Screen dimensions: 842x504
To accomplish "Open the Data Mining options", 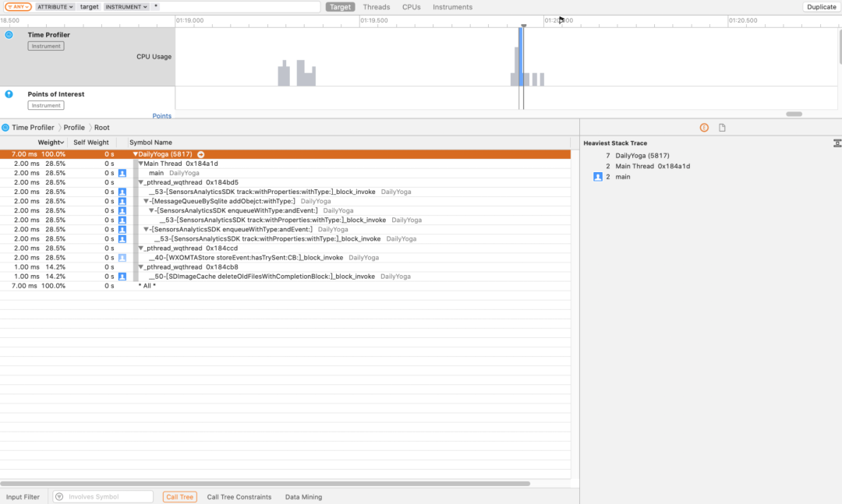I will point(303,497).
